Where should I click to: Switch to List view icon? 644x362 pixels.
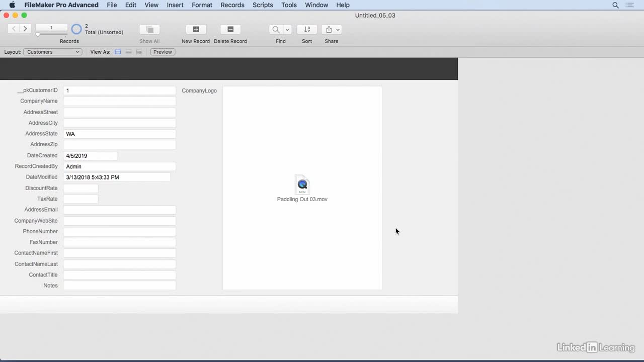129,52
